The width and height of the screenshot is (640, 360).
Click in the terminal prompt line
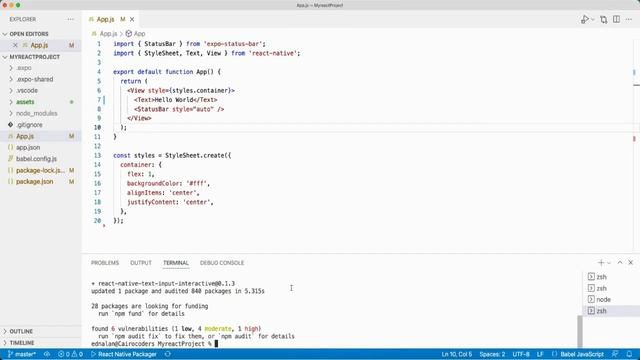tap(154, 344)
